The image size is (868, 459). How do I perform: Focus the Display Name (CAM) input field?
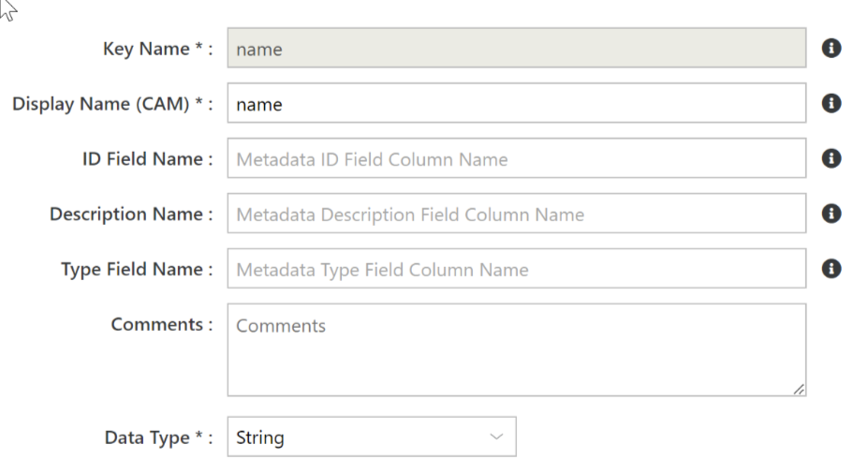517,103
